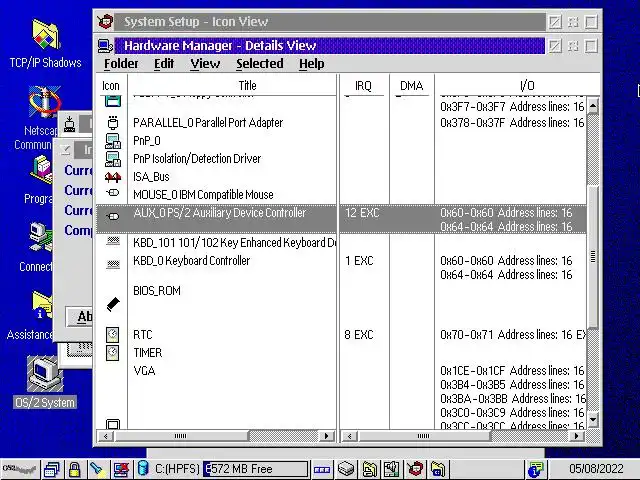The height and width of the screenshot is (480, 640).
Task: Click the I/O column header
Action: coord(527,86)
